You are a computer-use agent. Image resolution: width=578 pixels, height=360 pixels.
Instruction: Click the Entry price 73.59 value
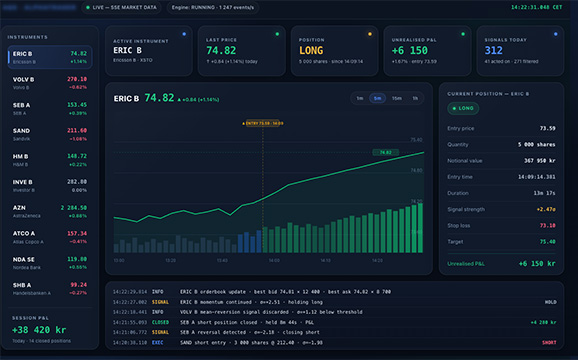point(547,129)
